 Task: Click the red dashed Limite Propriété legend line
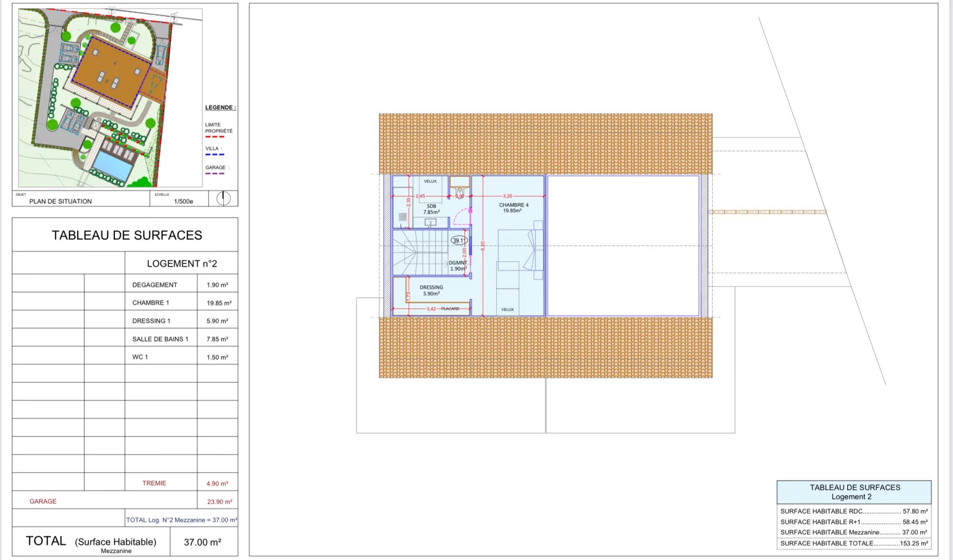[x=214, y=137]
